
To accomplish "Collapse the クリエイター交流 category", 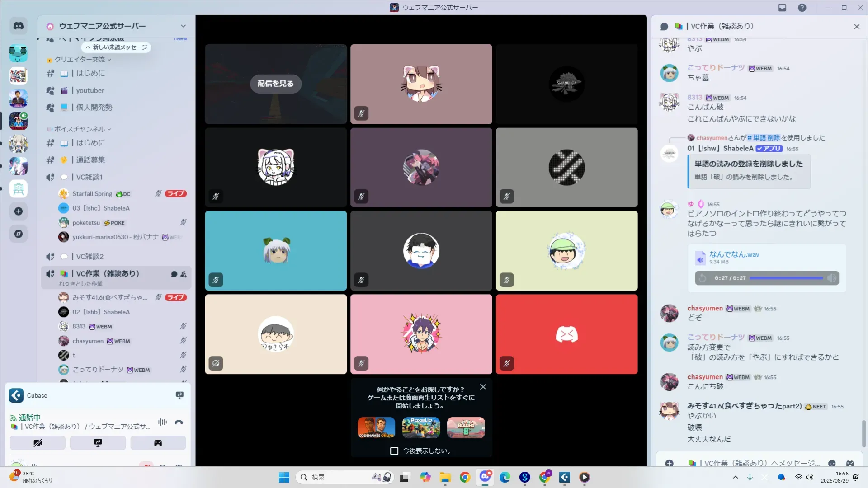I will point(80,60).
